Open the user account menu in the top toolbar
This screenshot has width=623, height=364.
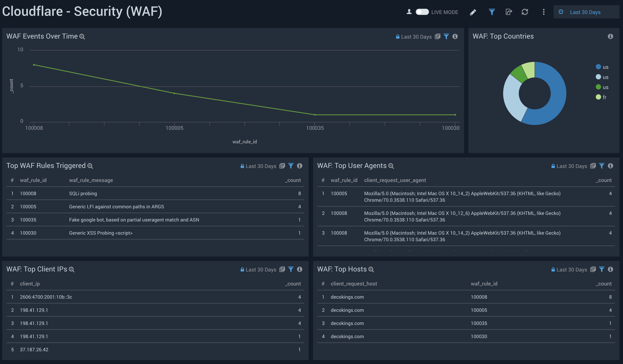click(x=409, y=12)
